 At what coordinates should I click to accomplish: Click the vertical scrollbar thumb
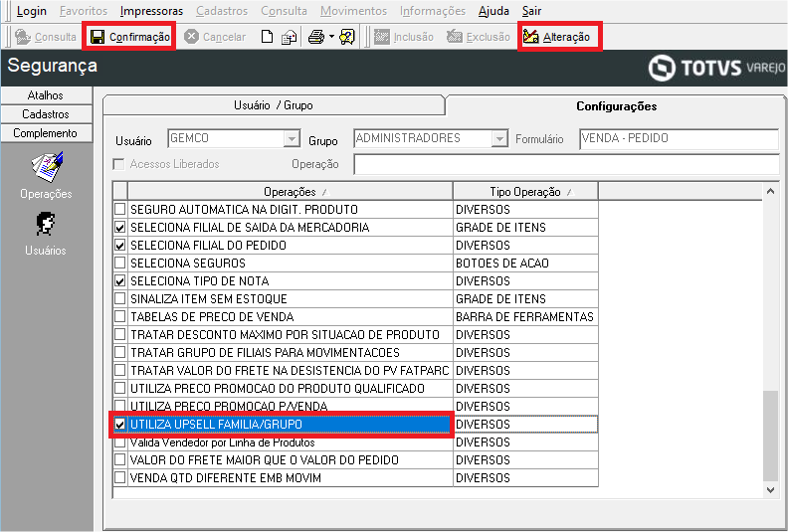point(770,435)
